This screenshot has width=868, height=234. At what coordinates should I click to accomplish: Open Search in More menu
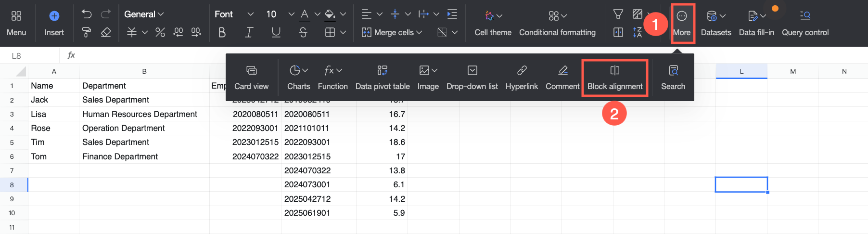click(x=673, y=78)
